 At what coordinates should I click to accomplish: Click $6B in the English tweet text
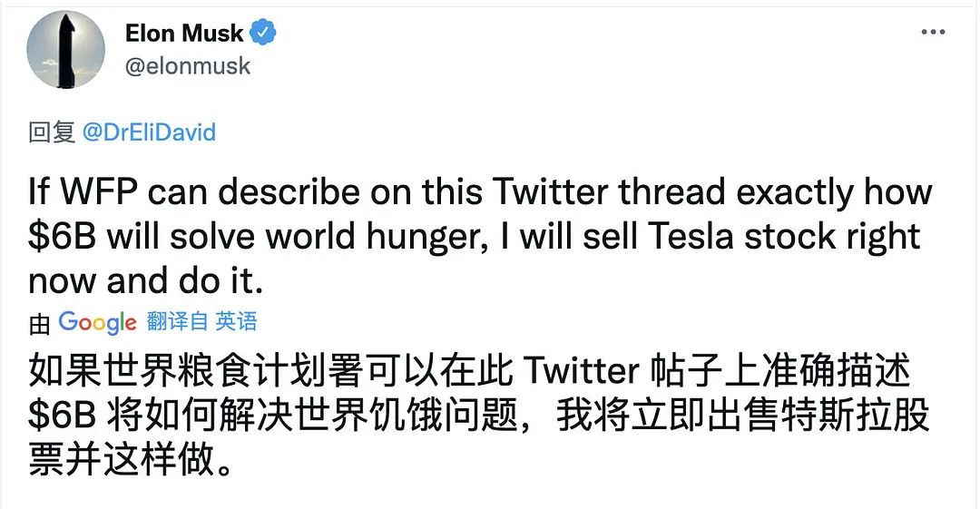(64, 237)
